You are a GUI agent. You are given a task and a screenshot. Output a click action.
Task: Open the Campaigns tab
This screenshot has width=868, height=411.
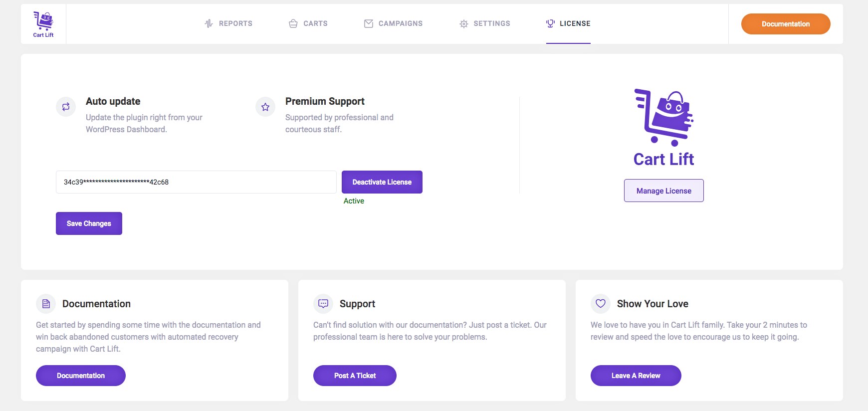(394, 23)
